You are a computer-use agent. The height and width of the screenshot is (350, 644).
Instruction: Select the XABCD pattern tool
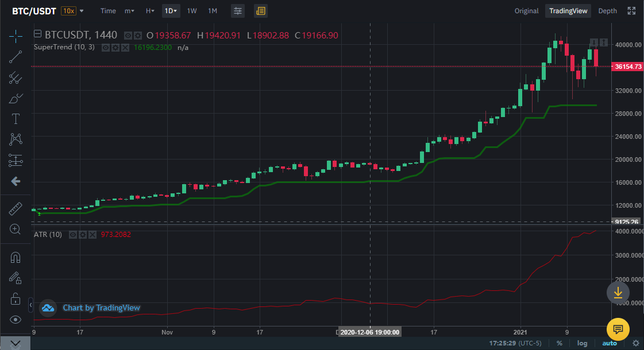click(x=16, y=139)
